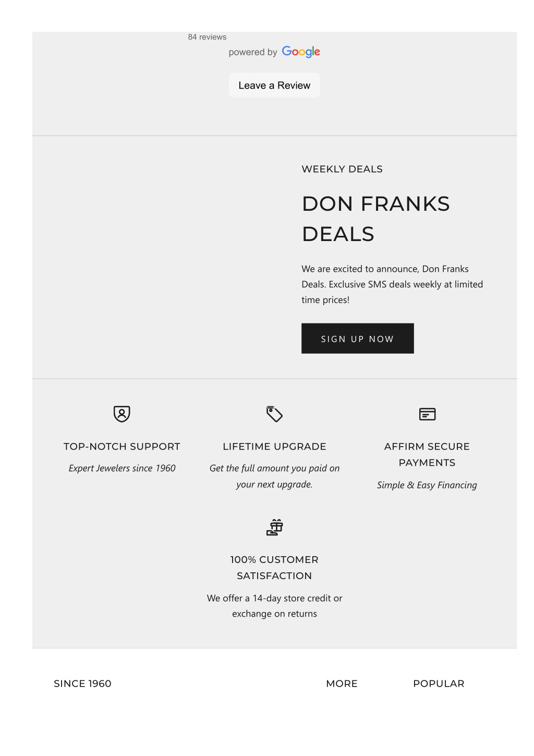Click the Expert Jewelers since 1960 text
This screenshot has height=756, width=534.
[x=122, y=469]
